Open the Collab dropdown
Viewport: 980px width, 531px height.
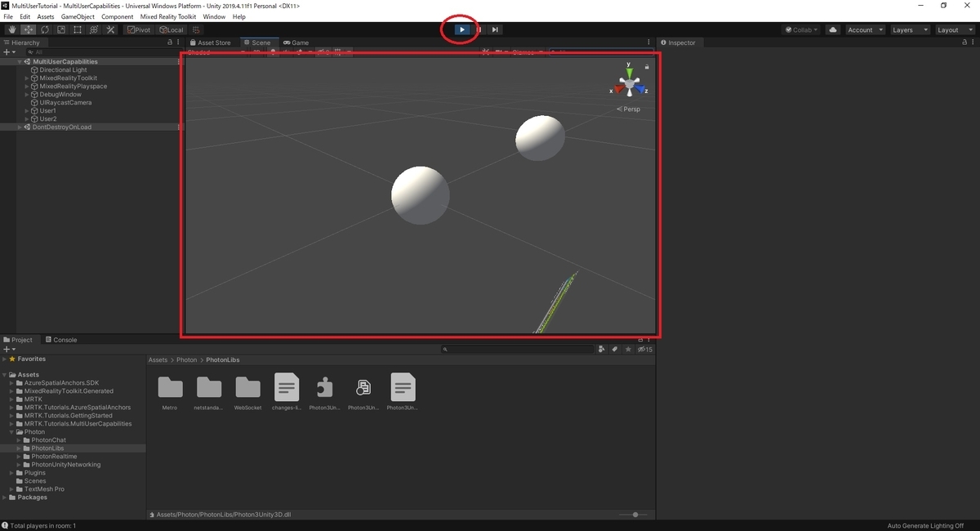(802, 30)
